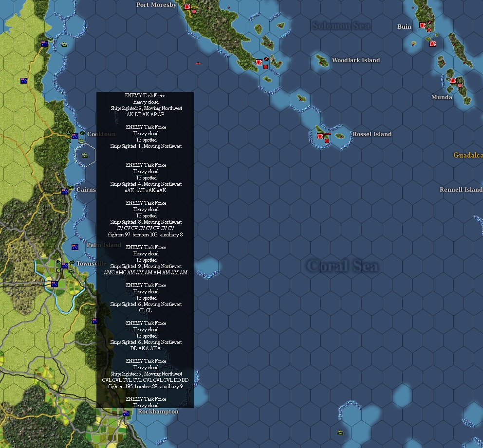Click 'fighters 195 bombers 88 auxiliary 9' line
The image size is (483, 448).
[146, 386]
